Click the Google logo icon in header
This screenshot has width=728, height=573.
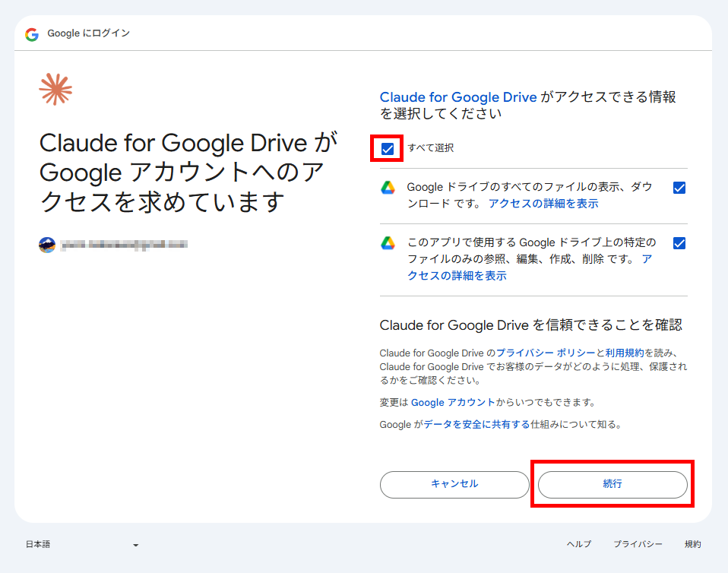click(32, 34)
